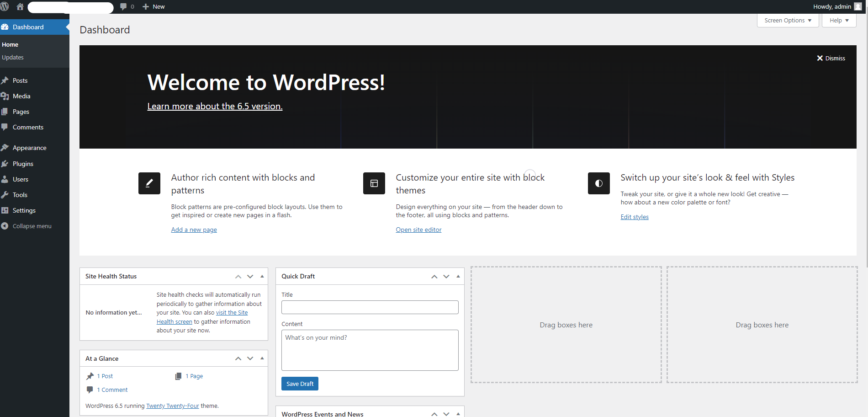Click the WordPress logo in the admin bar

(5, 6)
